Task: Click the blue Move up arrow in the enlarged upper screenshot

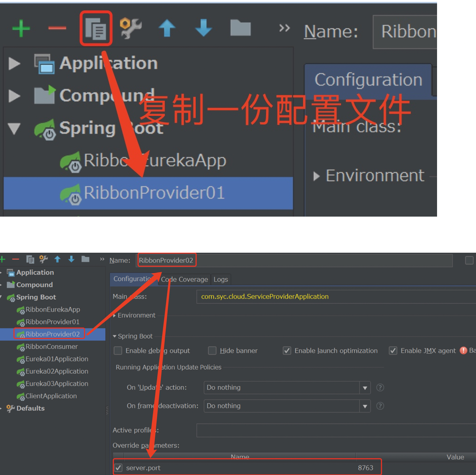Action: point(167,28)
